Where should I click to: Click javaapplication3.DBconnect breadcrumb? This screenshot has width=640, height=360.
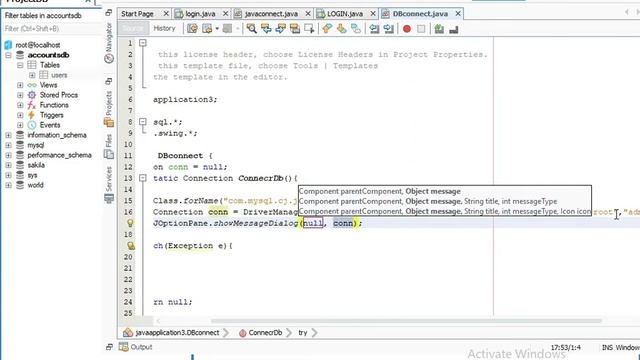pos(177,333)
